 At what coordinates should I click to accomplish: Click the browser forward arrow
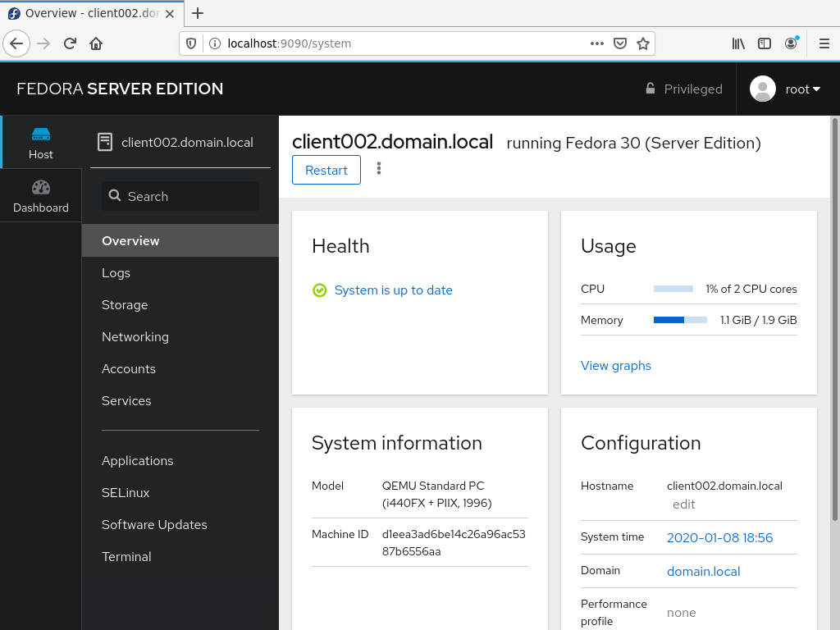43,43
